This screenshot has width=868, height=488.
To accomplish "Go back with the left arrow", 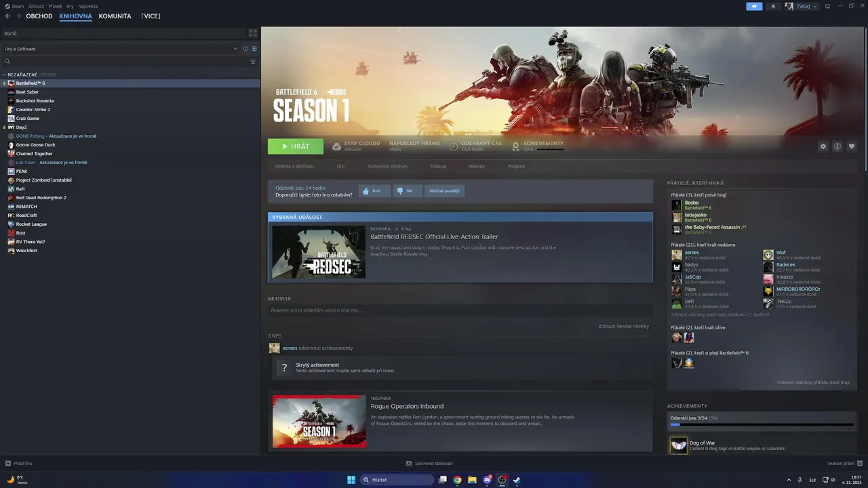I will click(x=7, y=16).
